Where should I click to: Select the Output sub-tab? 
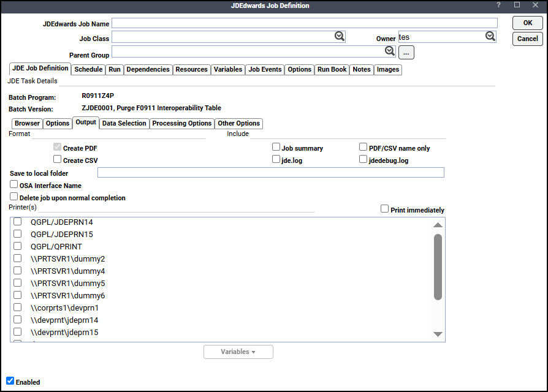click(x=86, y=123)
